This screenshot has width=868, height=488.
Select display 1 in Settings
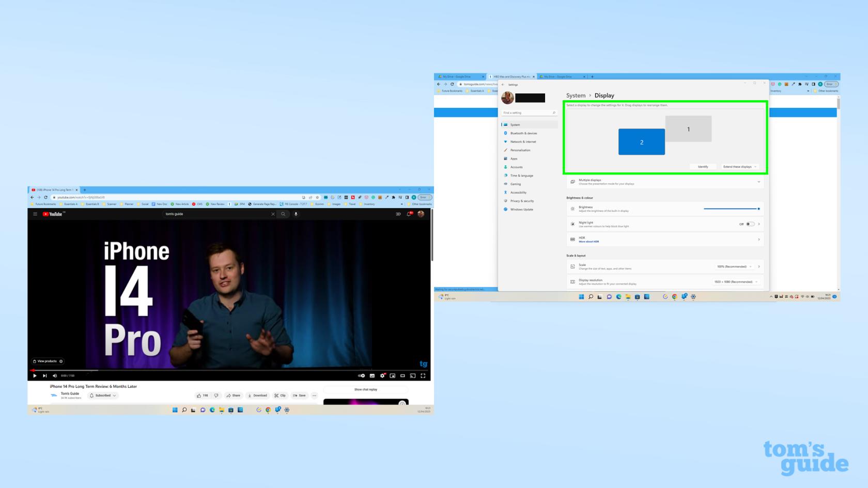(x=688, y=129)
